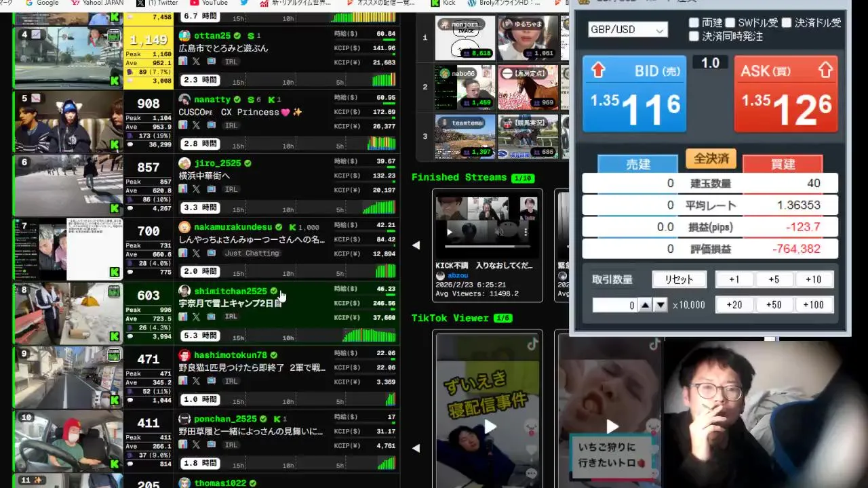Open the rank 6 jiro_2525 stream thumbnail
This screenshot has height=488, width=868.
[x=68, y=185]
